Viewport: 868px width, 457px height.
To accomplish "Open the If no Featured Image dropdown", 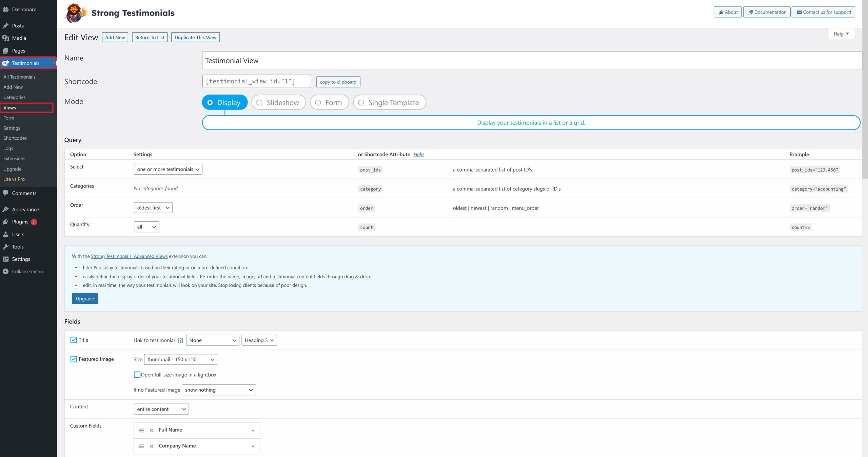I will [219, 390].
